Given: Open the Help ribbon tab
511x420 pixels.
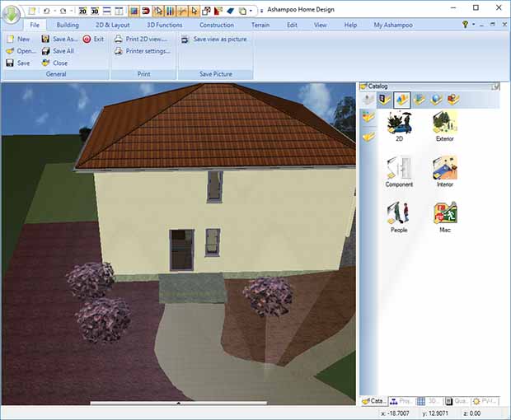Looking at the screenshot, I should click(350, 25).
